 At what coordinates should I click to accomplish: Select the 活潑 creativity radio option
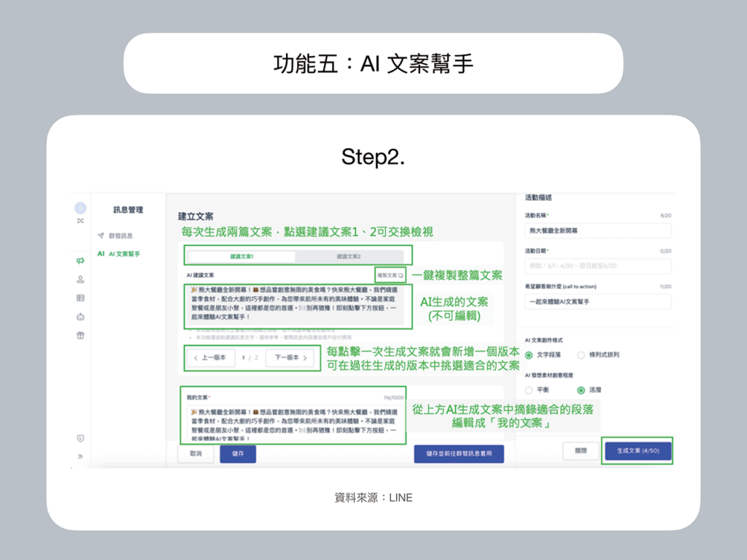click(581, 390)
